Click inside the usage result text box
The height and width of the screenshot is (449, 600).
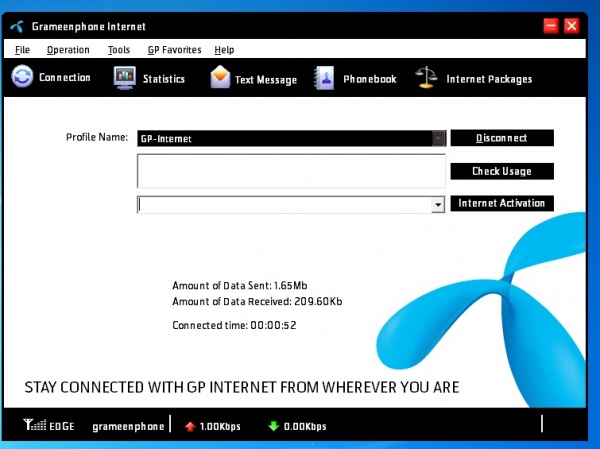[291, 171]
